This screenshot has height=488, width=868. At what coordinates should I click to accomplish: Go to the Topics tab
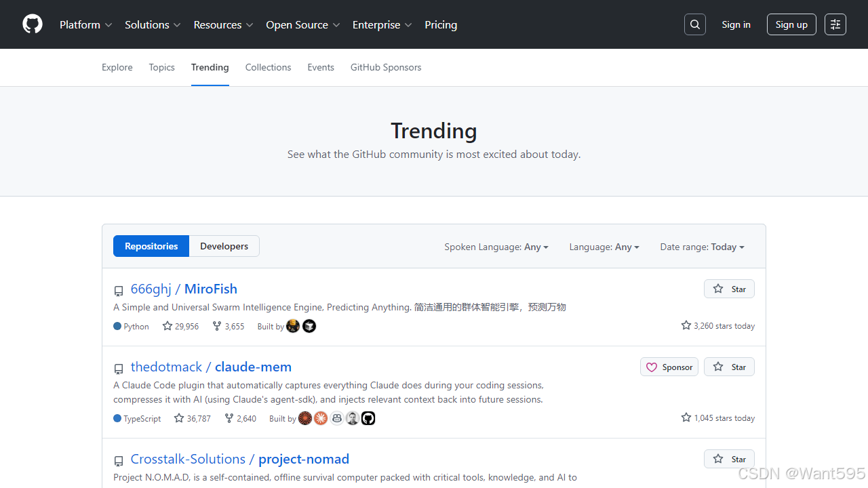pos(162,67)
